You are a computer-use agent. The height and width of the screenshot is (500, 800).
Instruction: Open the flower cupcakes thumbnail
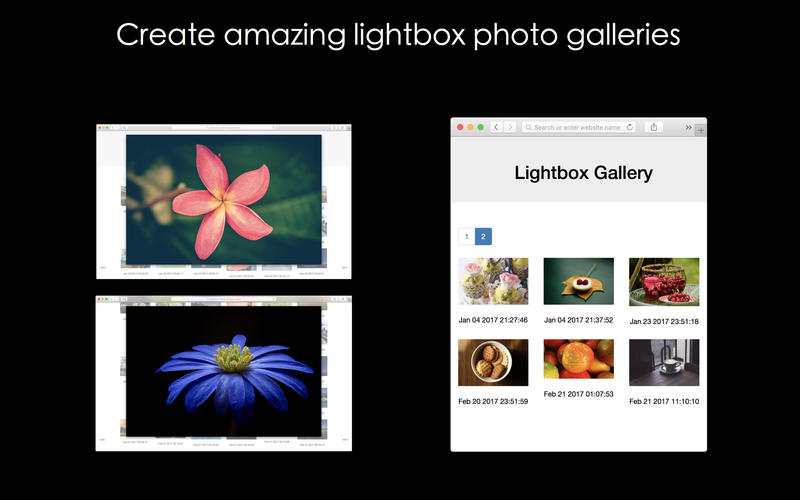(x=493, y=281)
